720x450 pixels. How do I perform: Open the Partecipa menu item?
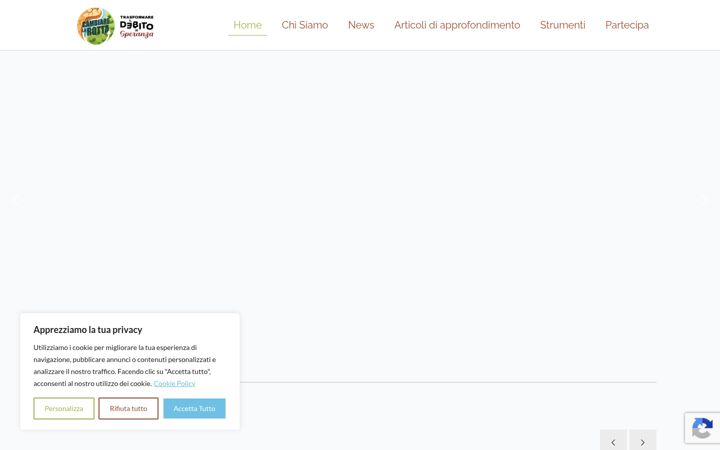point(627,25)
